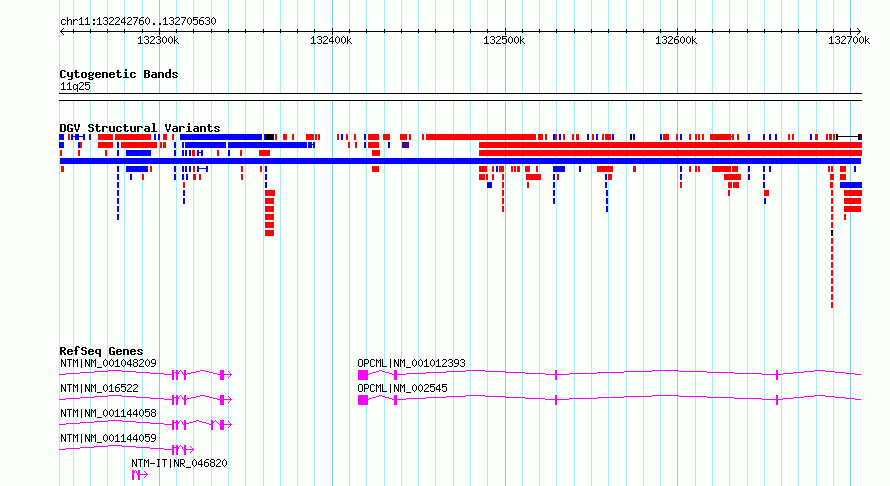Select the 11q25 band label

pyautogui.click(x=75, y=86)
